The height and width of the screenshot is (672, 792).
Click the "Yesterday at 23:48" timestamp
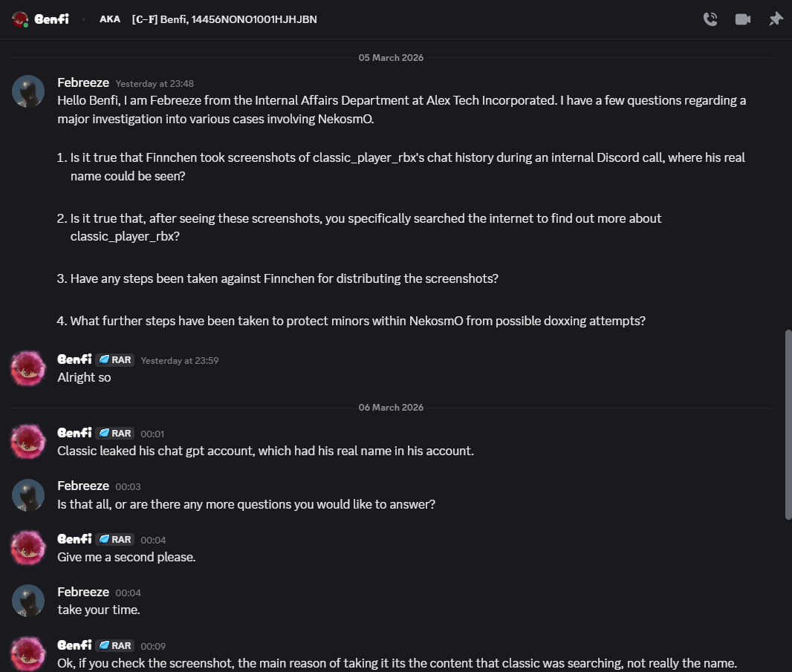(x=155, y=84)
